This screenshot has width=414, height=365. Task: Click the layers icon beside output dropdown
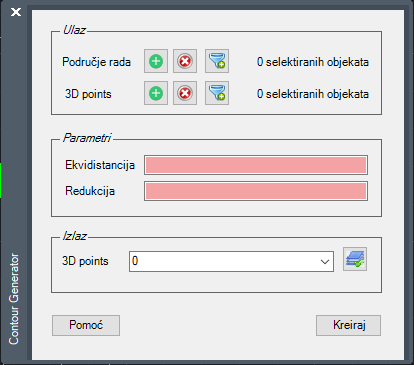pyautogui.click(x=355, y=259)
